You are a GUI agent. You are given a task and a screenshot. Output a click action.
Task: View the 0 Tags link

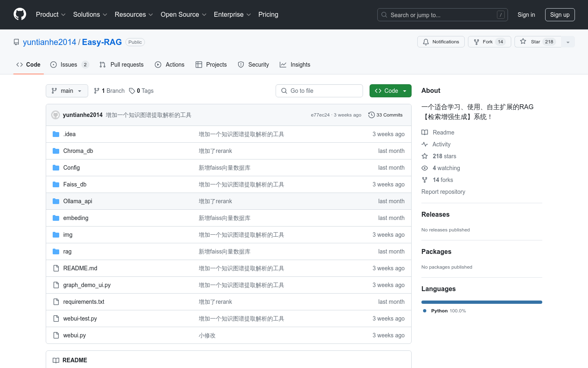point(141,91)
